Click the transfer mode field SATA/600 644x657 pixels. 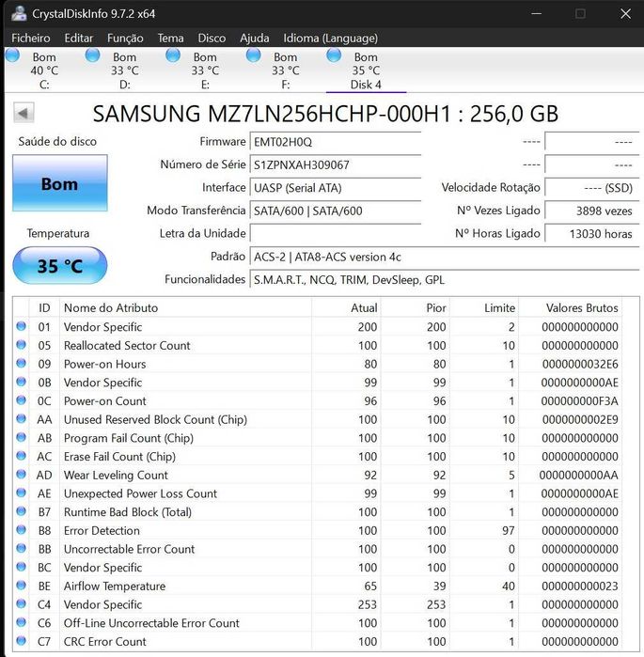click(x=336, y=211)
